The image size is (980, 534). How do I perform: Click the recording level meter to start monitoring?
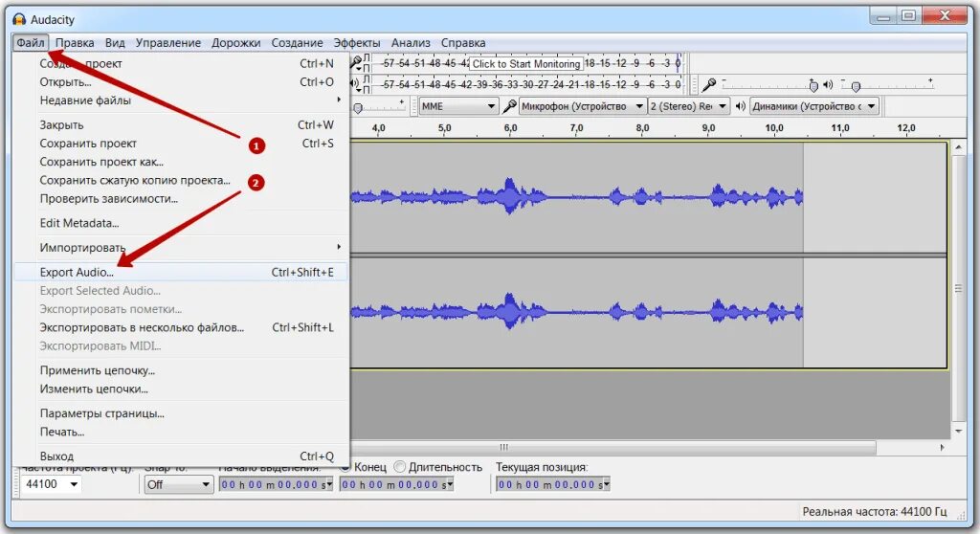pos(526,63)
